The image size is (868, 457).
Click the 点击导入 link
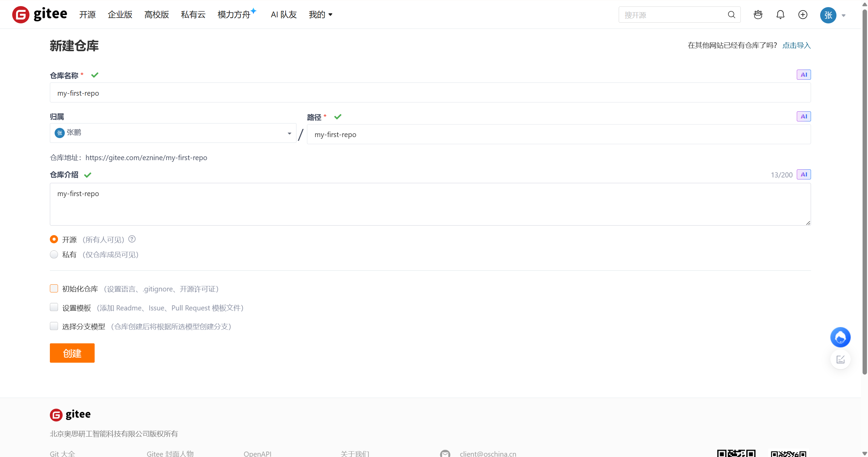(x=796, y=45)
